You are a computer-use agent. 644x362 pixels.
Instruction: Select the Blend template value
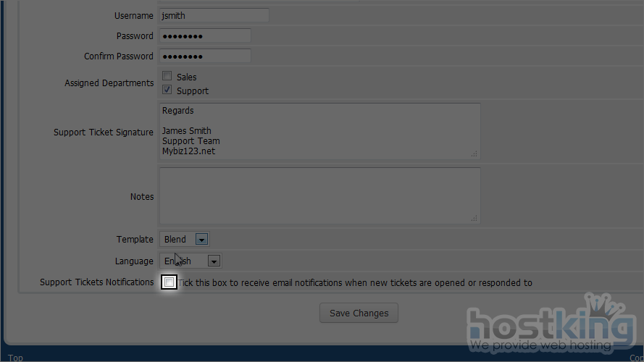pos(176,240)
